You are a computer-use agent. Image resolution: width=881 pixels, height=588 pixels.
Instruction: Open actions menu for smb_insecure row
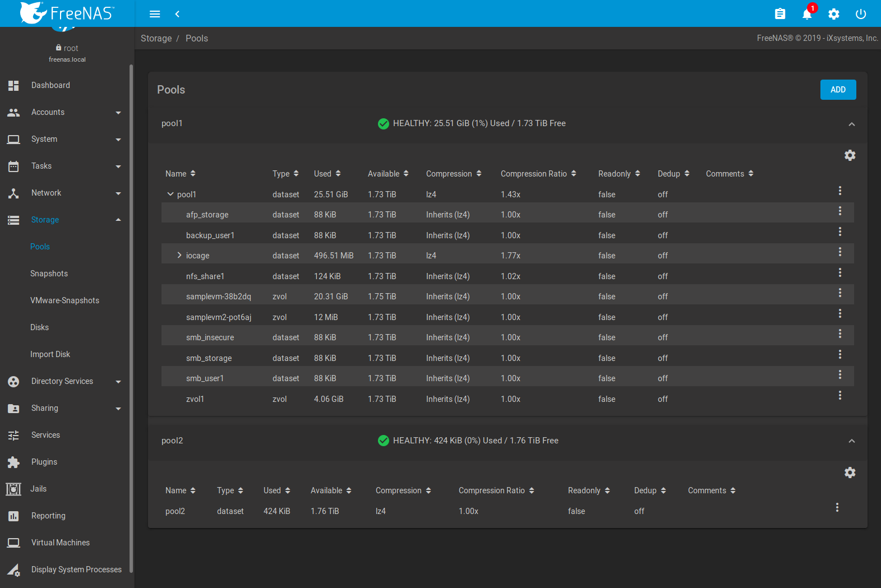840,334
